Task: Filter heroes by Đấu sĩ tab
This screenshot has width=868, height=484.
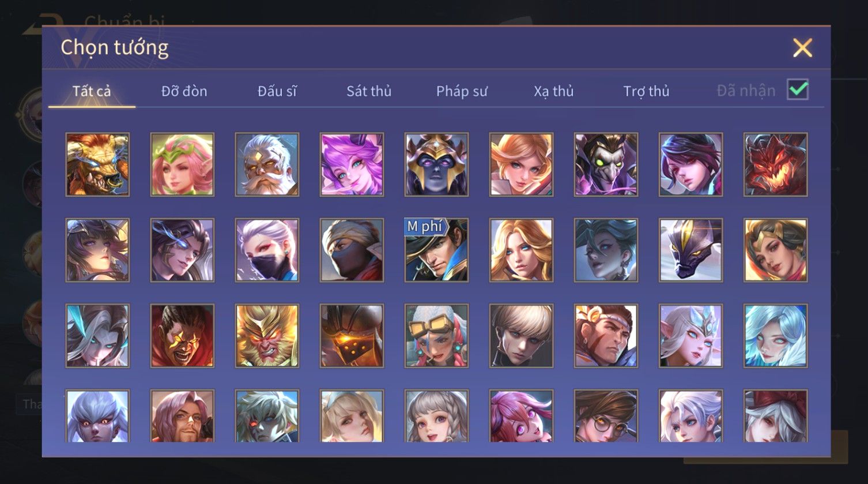Action: [x=277, y=91]
